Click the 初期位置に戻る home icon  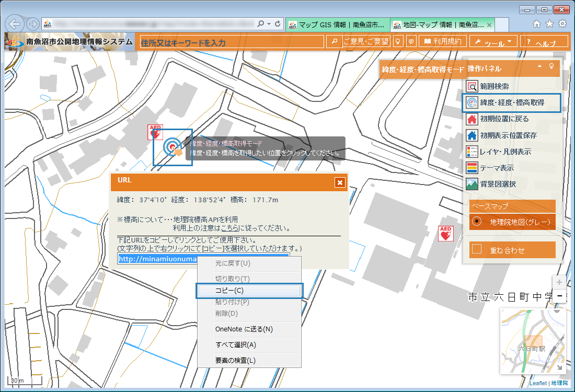tap(472, 119)
